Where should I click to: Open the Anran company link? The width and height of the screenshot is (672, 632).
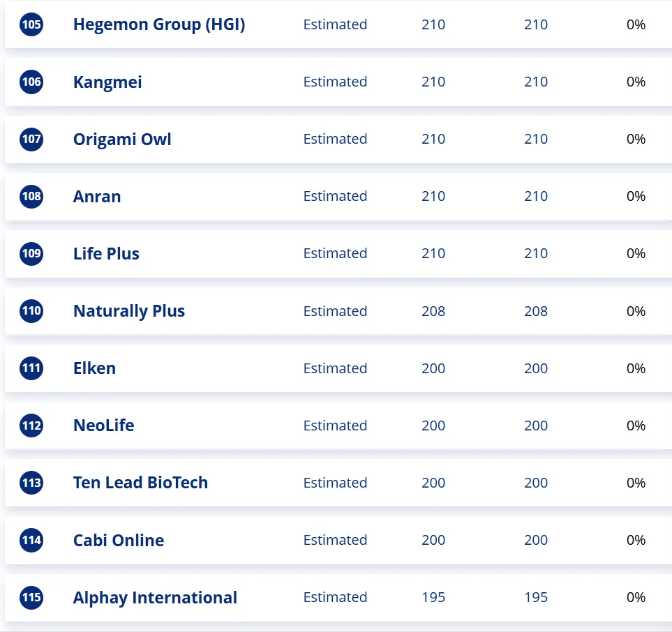tap(97, 197)
